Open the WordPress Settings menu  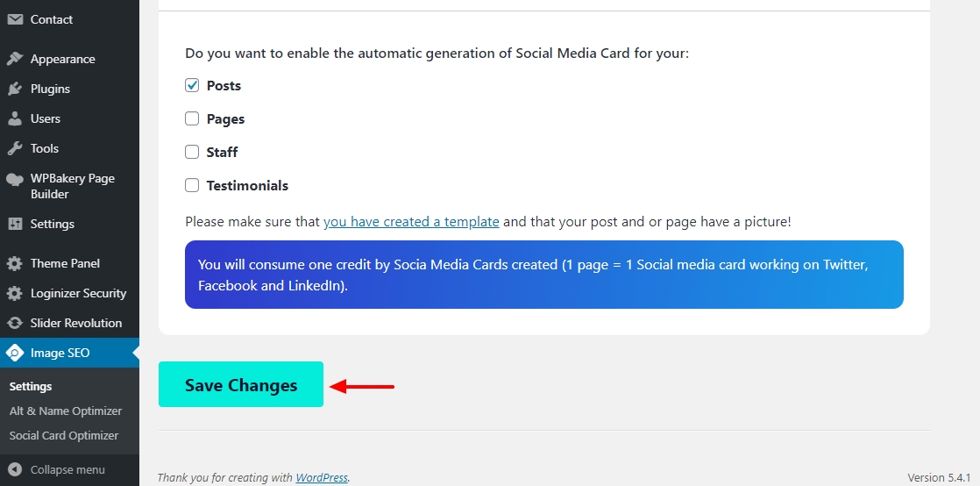[69, 224]
